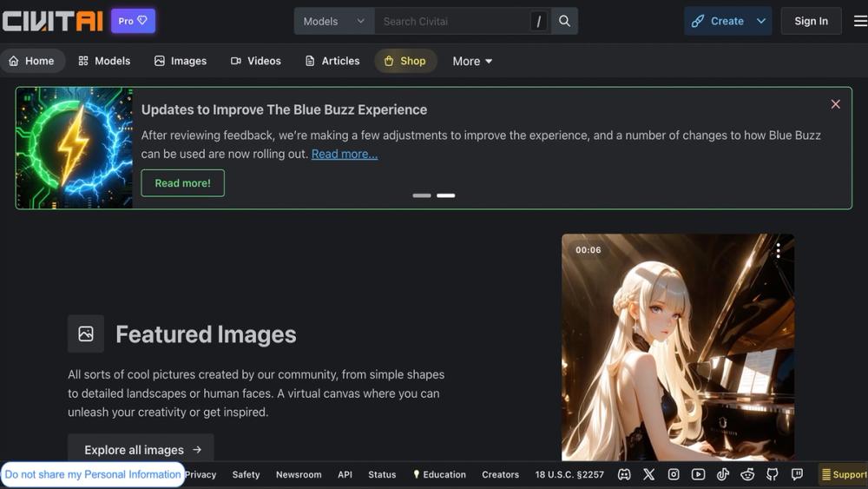Open the Privacy footer link
The image size is (868, 489).
click(x=201, y=474)
